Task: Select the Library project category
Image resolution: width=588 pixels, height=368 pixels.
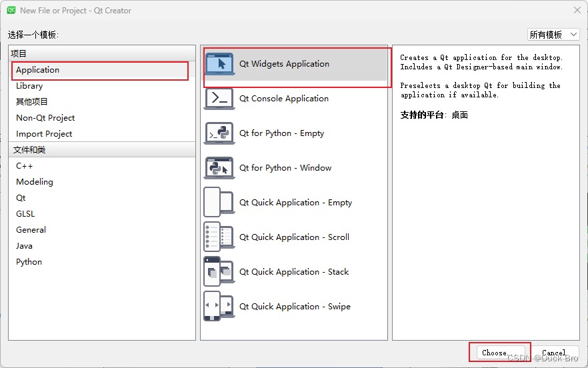Action: [102, 86]
